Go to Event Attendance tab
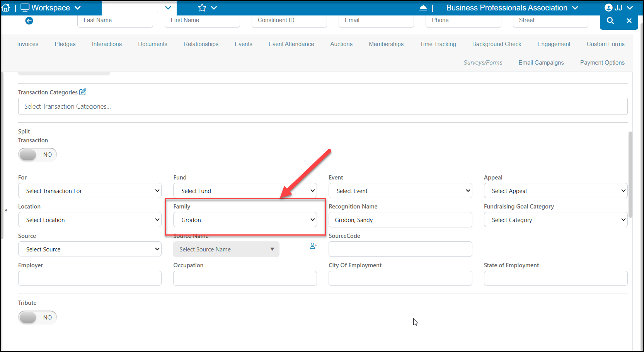The width and height of the screenshot is (644, 352). (x=291, y=44)
